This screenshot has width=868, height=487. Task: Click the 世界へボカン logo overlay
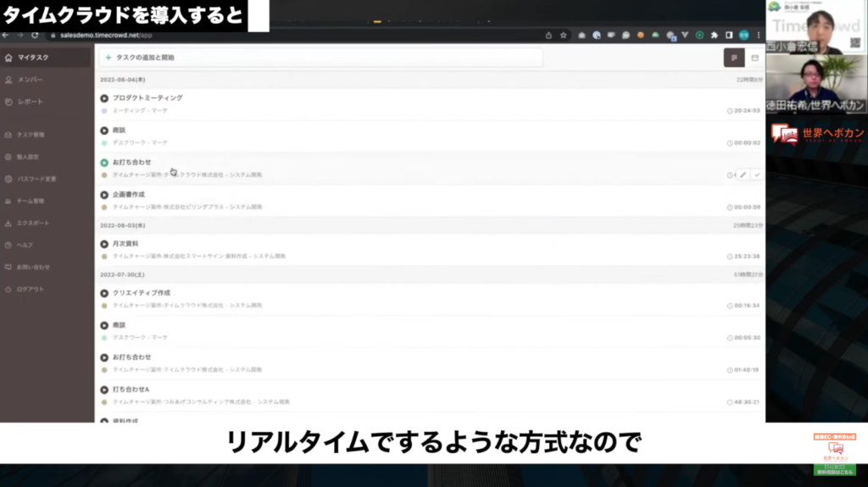(817, 134)
